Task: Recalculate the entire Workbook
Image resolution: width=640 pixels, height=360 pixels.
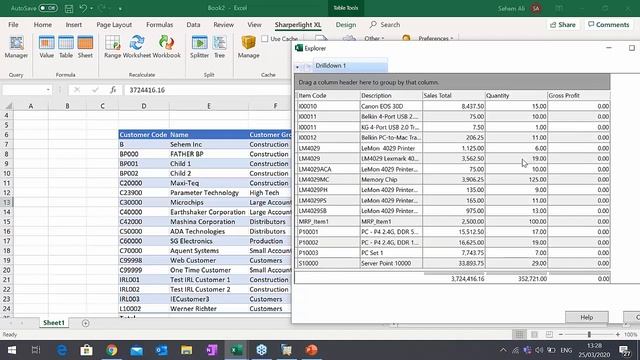Action: (x=166, y=47)
